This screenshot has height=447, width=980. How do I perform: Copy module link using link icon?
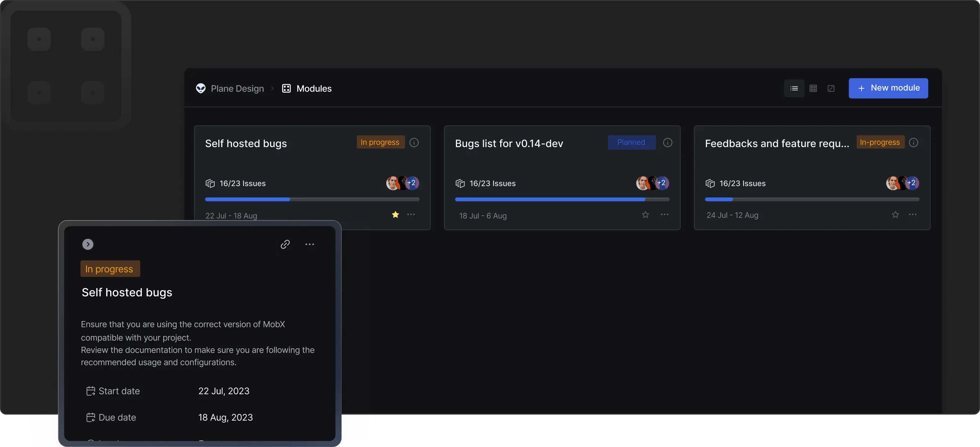click(x=285, y=244)
